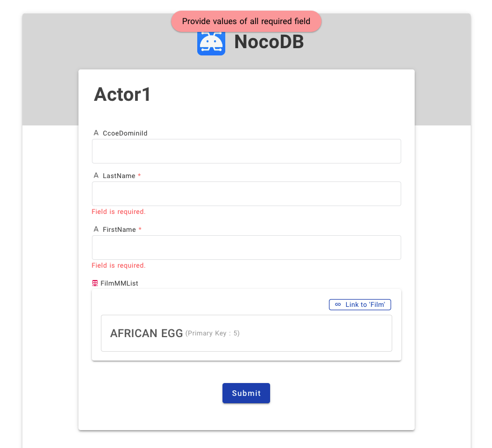Screen dimensions: 492x448
Task: Click the "A" field icon next to LastName
Action: point(95,175)
